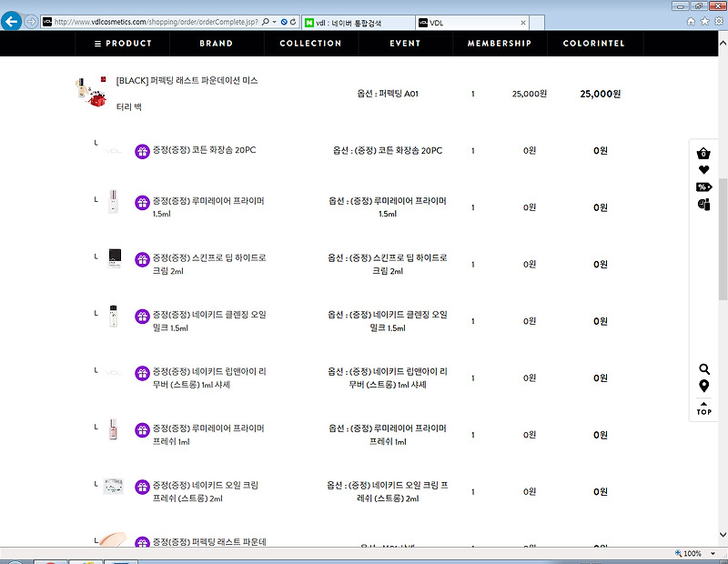
Task: Open the MEMBERSHIP menu
Action: [499, 43]
